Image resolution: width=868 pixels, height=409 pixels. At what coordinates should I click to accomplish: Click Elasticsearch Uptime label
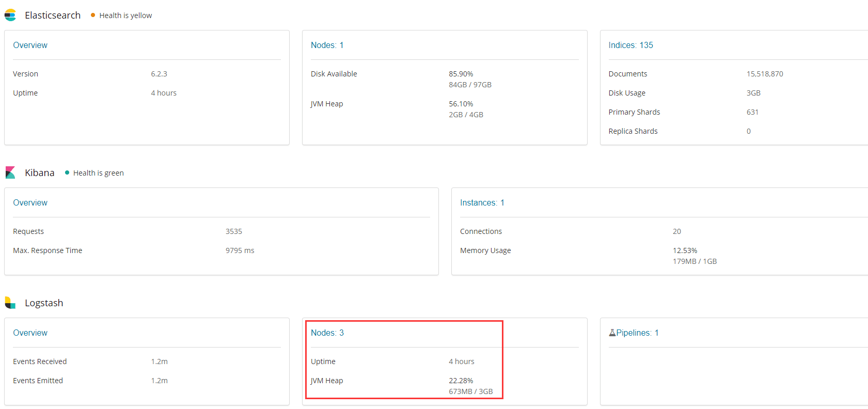point(25,93)
